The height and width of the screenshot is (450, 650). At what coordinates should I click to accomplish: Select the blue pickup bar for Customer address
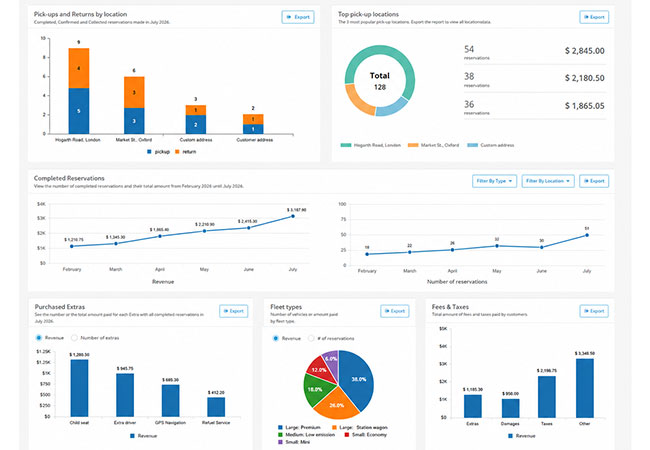253,129
